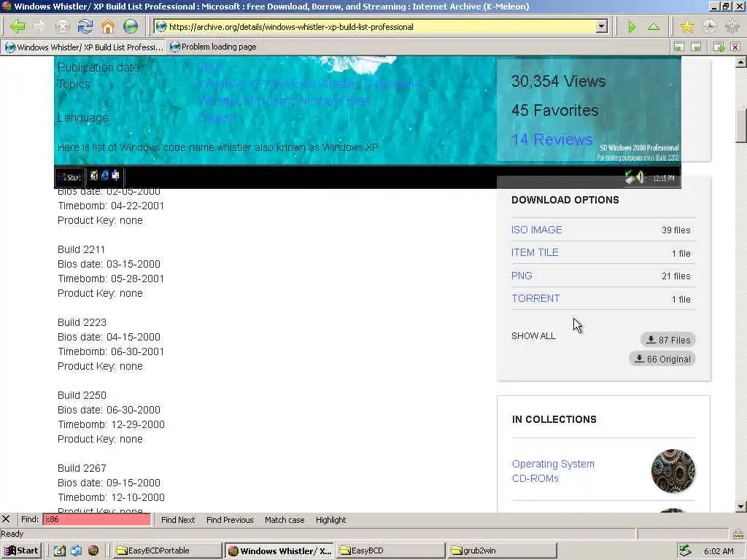Open History with the clock icon
Image resolution: width=747 pixels, height=560 pixels.
tap(709, 27)
